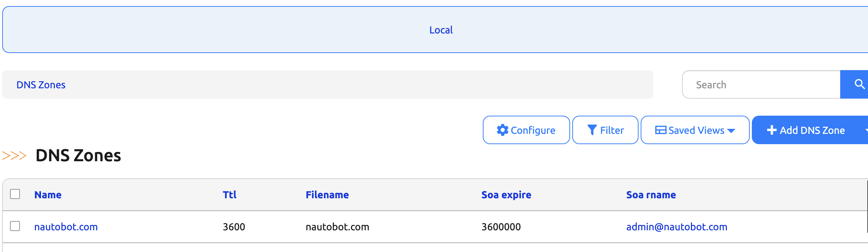Click the gear icon on Configure

[x=502, y=130]
